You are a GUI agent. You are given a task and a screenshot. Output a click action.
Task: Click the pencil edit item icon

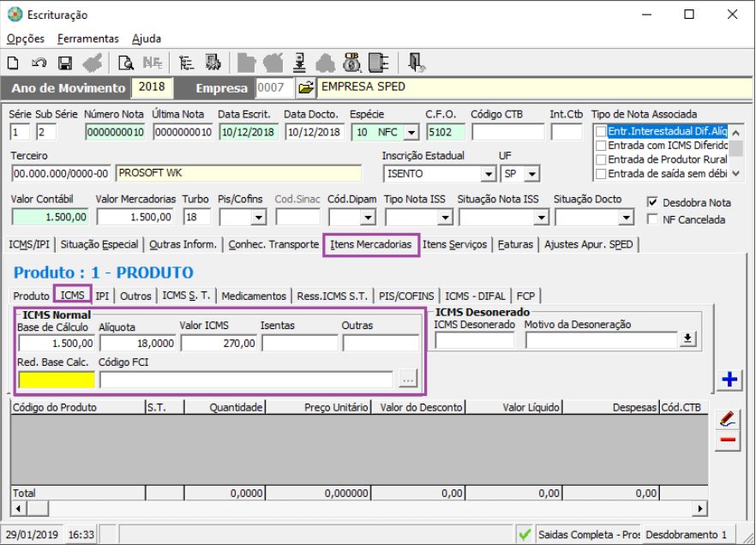pyautogui.click(x=728, y=418)
